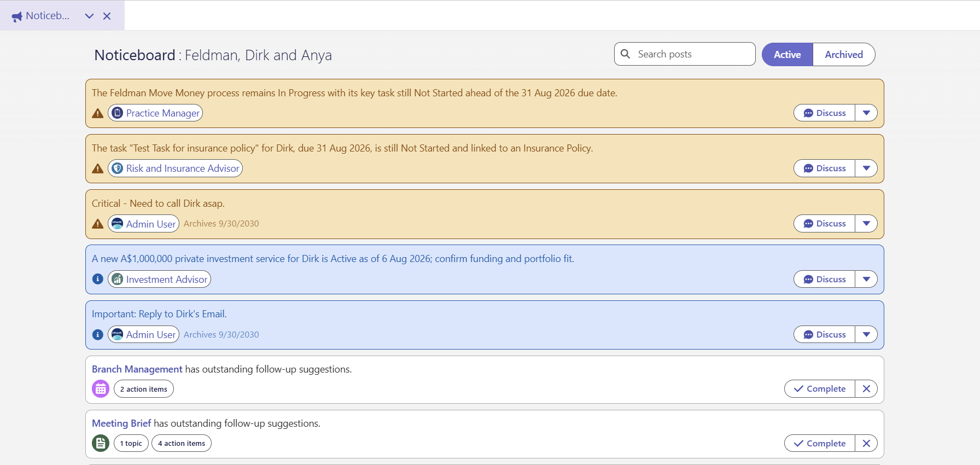Open the Meeting Brief link
This screenshot has width=980, height=465.
click(x=121, y=423)
